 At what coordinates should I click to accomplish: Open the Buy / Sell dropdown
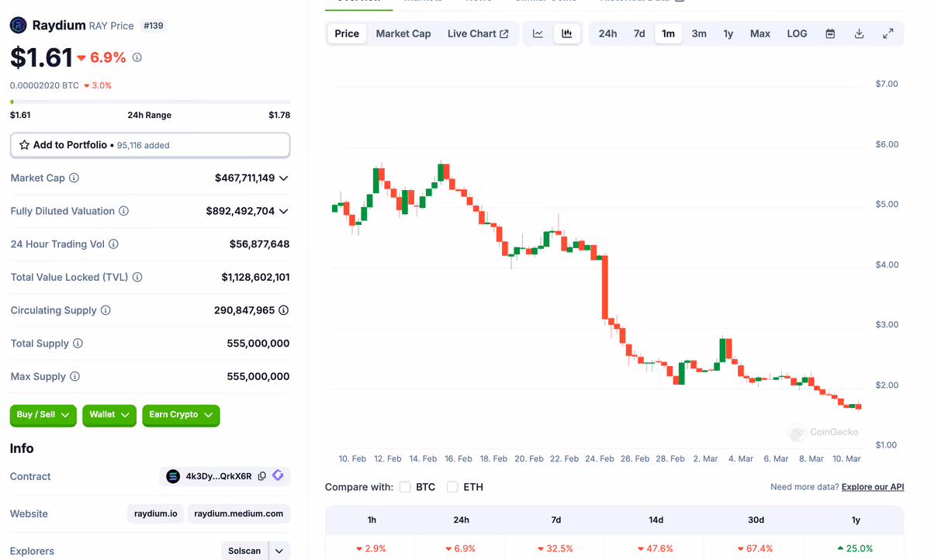point(43,415)
